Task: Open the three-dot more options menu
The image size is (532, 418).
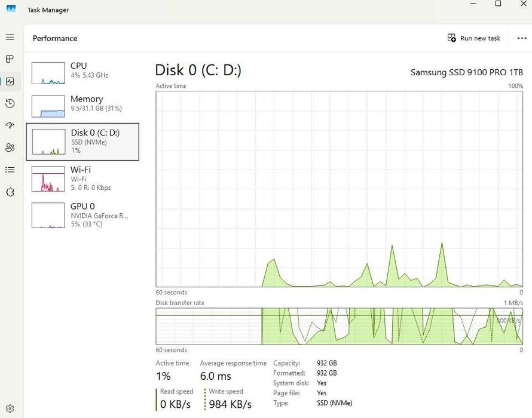Action: coord(522,38)
